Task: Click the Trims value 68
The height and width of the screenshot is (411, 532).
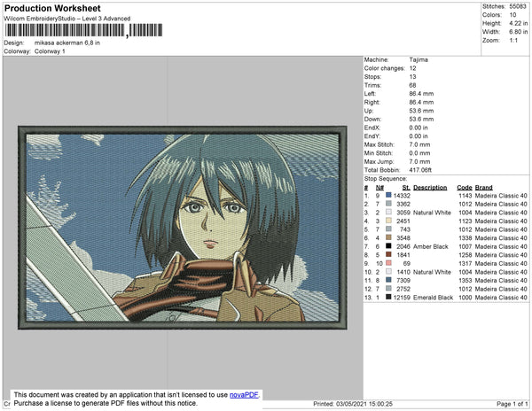Action: point(412,85)
